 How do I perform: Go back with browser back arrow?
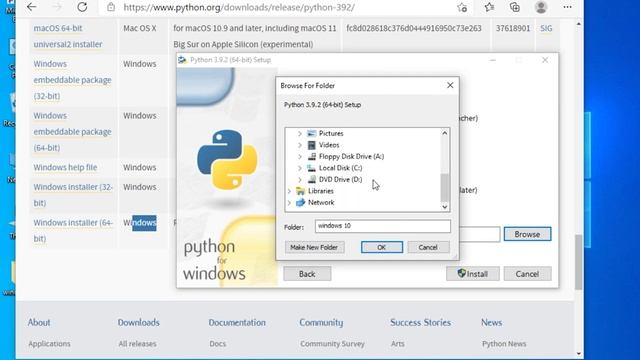[x=31, y=7]
